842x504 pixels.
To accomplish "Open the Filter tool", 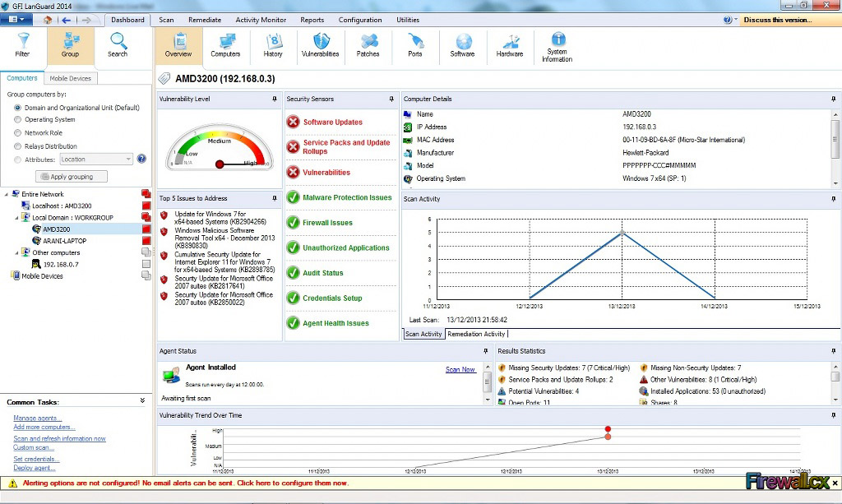I will click(x=22, y=45).
